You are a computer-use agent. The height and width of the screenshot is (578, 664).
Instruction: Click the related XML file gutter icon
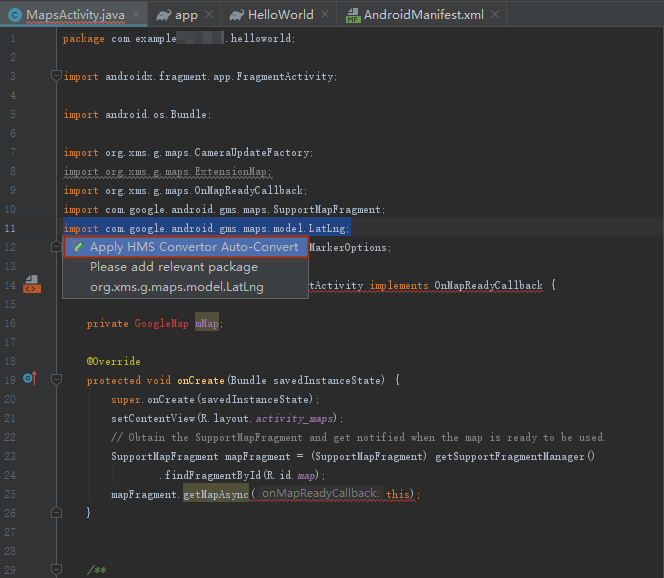coord(32,284)
